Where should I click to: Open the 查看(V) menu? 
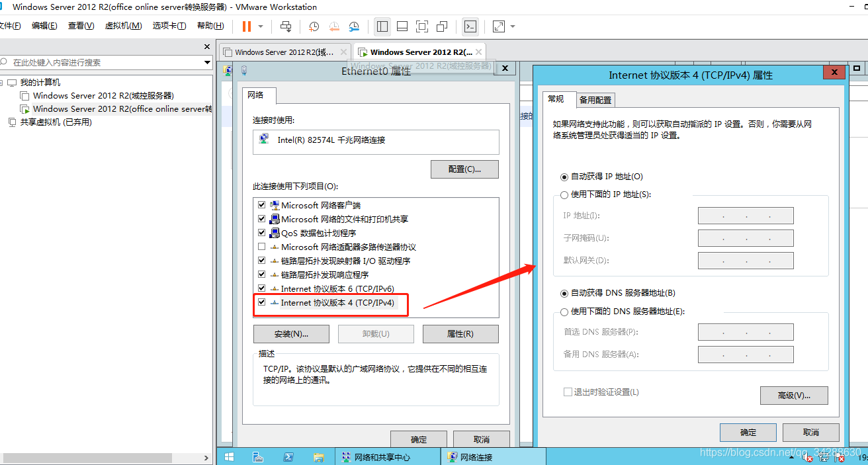(81, 26)
